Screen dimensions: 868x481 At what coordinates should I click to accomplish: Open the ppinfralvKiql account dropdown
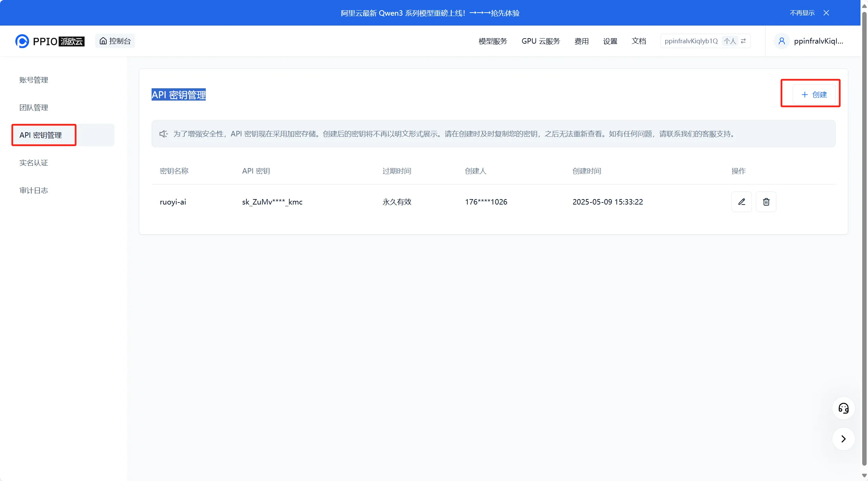click(x=818, y=41)
